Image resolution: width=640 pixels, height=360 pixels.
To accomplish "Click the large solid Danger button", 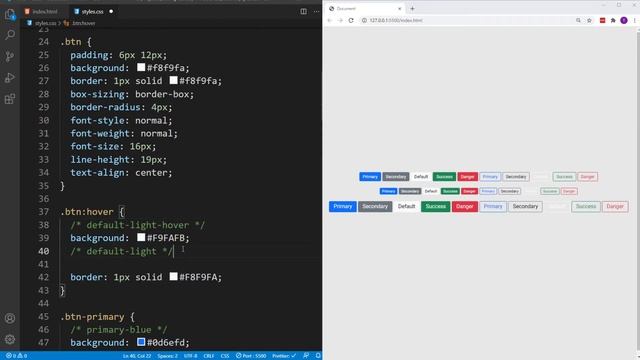I will pos(464,207).
